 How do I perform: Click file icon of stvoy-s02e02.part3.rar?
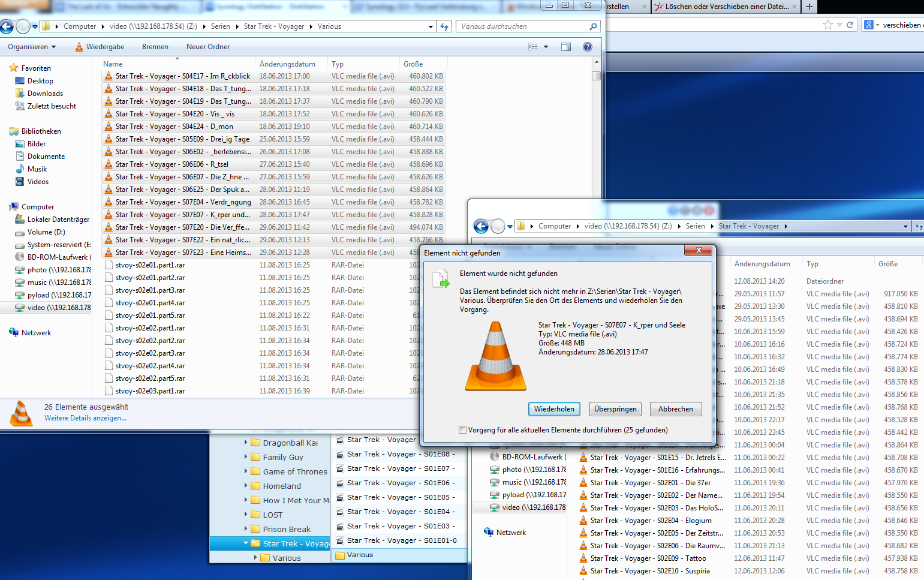coord(109,353)
